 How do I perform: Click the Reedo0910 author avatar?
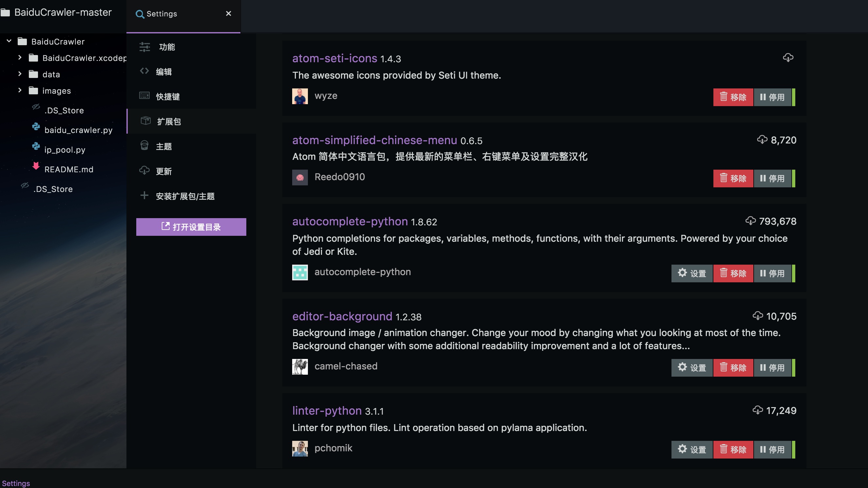(x=300, y=177)
